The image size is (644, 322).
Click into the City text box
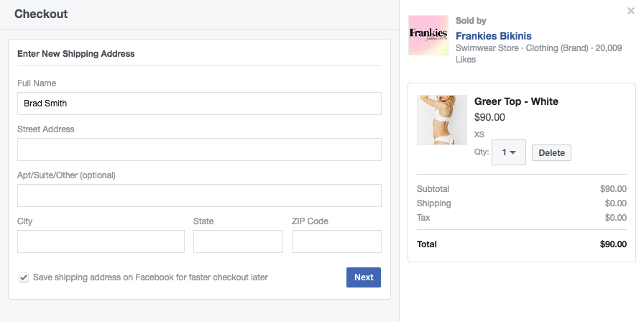(x=101, y=241)
